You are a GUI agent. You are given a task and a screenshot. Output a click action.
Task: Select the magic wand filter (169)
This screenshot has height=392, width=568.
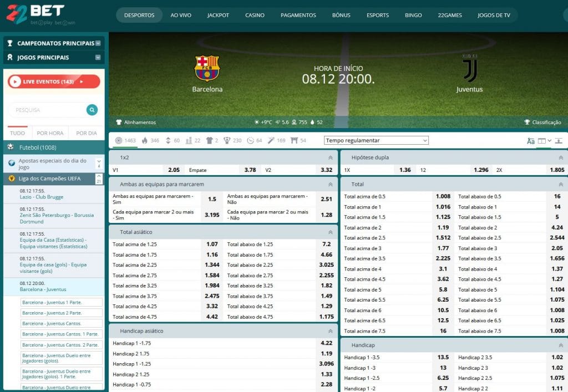click(x=276, y=140)
